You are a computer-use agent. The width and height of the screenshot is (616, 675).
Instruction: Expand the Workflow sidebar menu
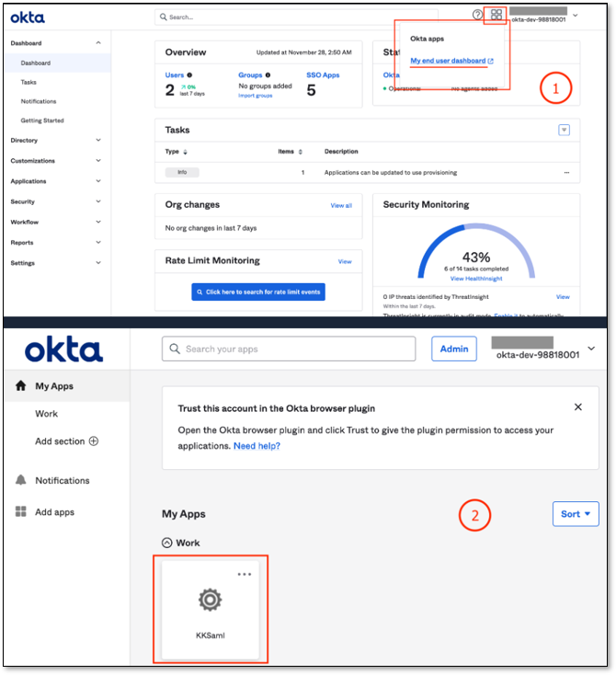point(98,222)
